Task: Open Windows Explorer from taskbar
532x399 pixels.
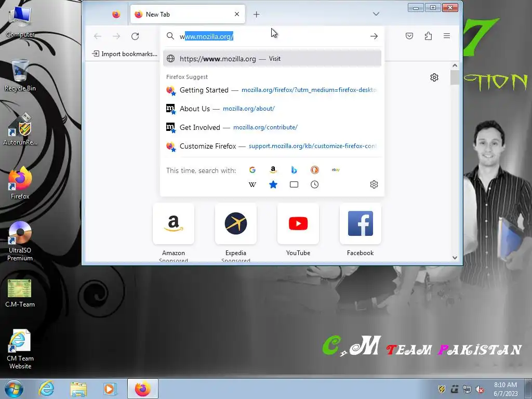Action: 78,389
